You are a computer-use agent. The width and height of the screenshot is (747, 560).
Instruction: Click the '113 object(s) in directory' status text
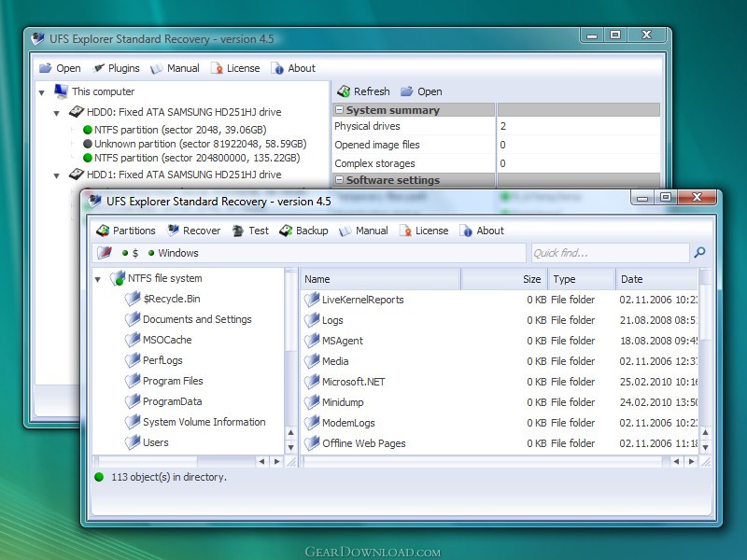pos(169,477)
